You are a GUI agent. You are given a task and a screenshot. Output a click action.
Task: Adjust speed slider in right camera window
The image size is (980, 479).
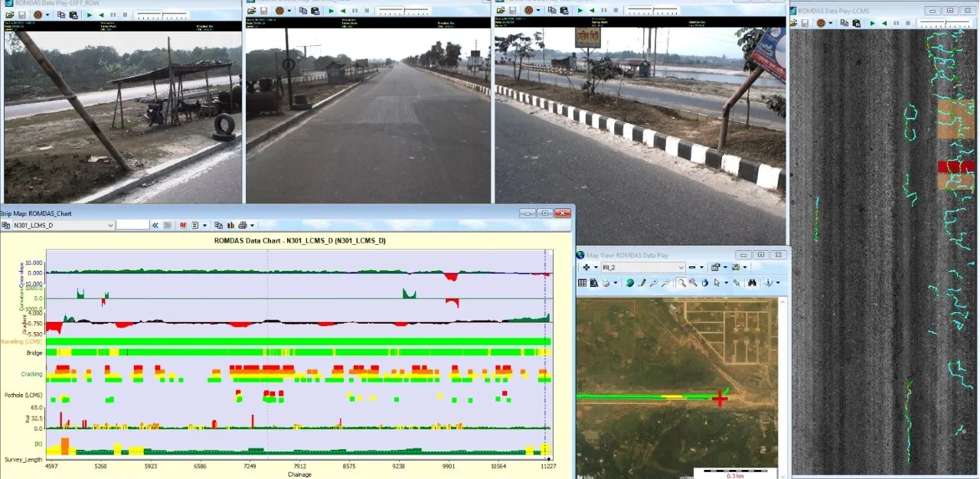(652, 10)
